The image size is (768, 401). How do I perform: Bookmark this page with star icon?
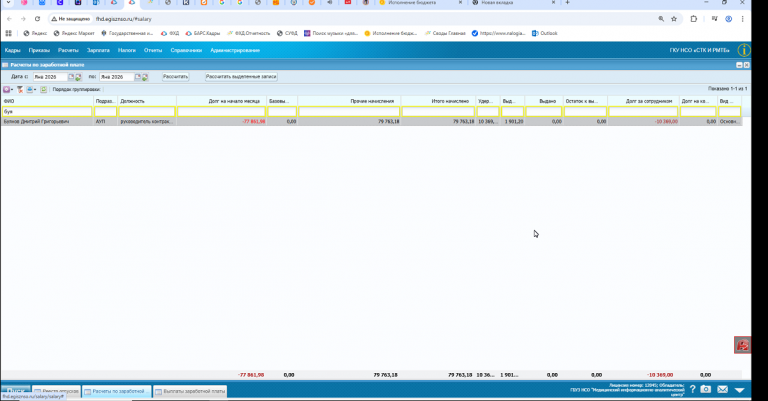674,19
